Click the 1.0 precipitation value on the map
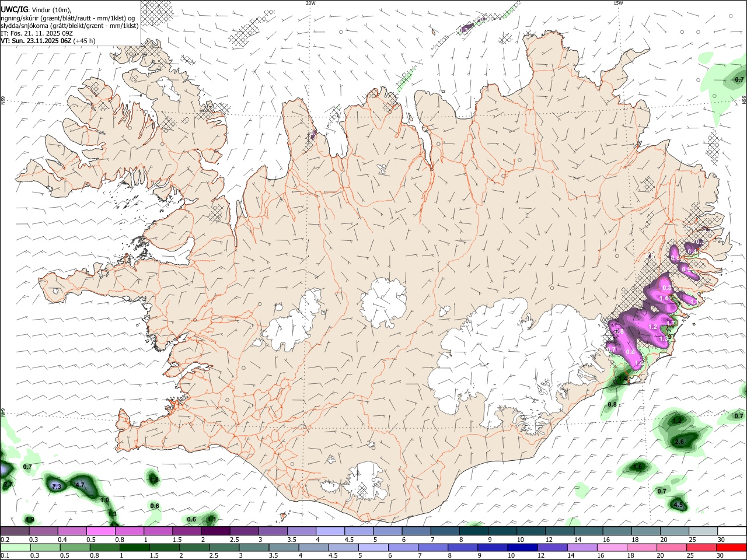The height and width of the screenshot is (560, 747). pos(104,501)
